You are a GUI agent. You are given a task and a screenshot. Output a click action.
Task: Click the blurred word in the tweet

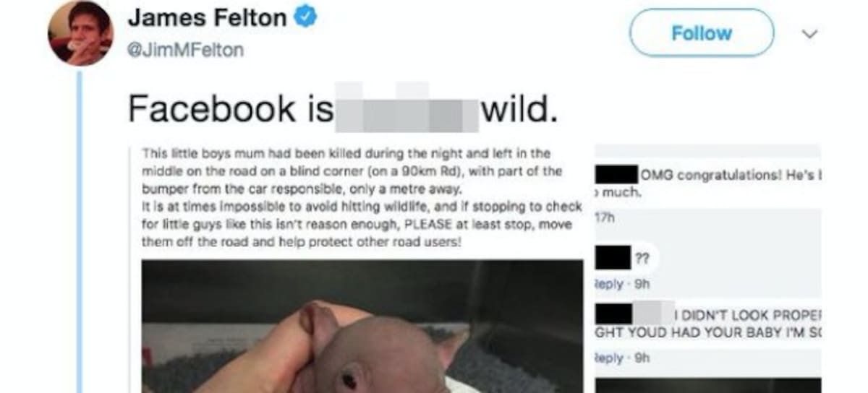pyautogui.click(x=409, y=108)
